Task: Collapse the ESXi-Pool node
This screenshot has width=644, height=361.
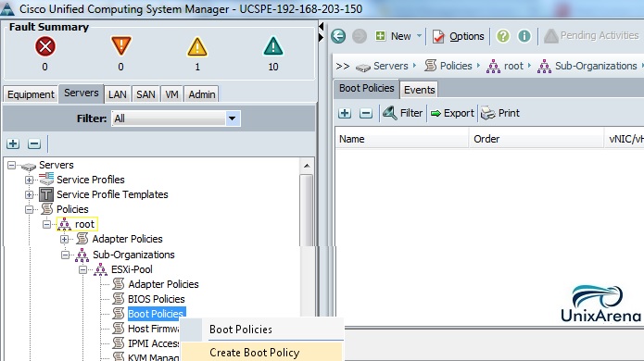Action: 83,269
